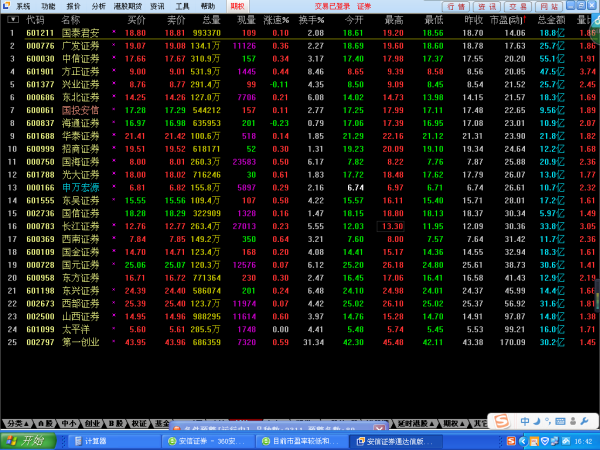Click the Windows 开始 start button

coord(28,441)
